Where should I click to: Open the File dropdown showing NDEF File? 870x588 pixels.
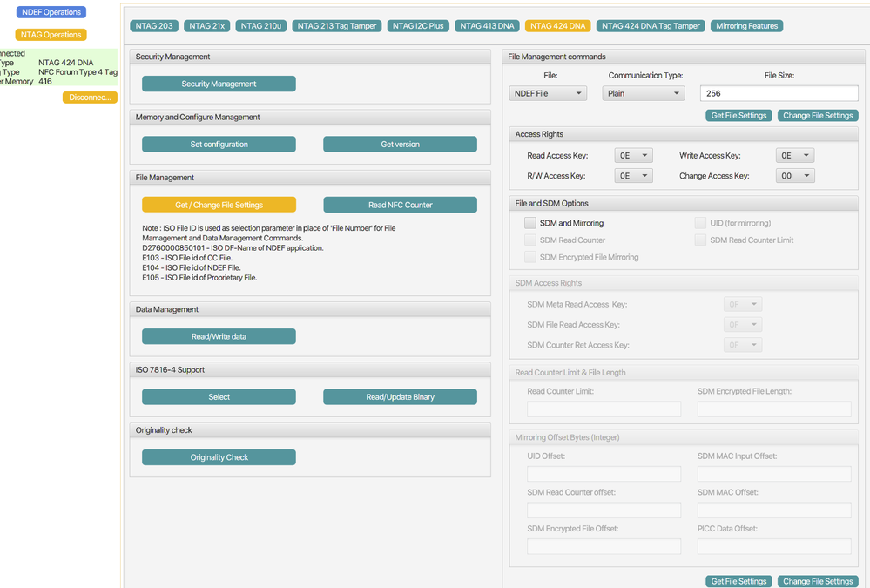tap(548, 93)
